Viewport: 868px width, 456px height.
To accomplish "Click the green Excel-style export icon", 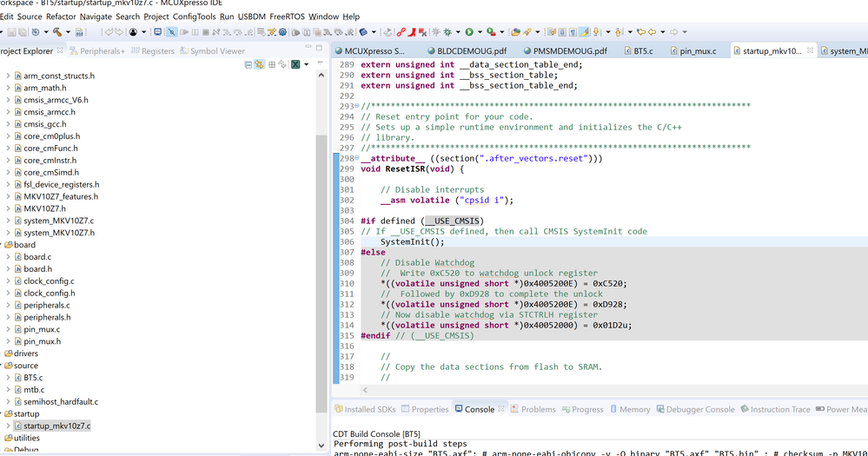I will pos(295,64).
